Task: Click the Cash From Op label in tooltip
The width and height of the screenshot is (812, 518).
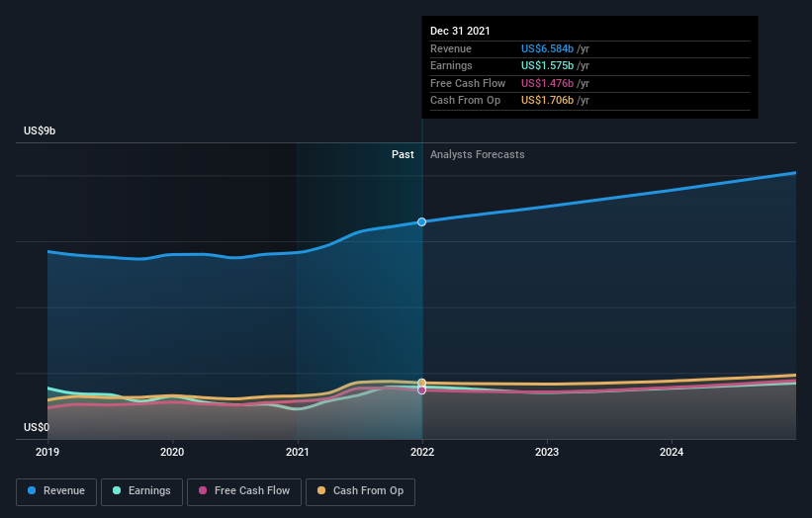Action: pyautogui.click(x=465, y=101)
